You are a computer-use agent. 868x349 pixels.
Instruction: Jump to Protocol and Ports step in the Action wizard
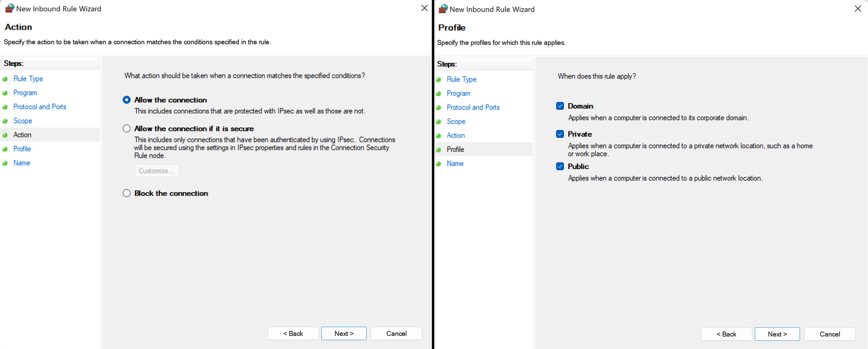(x=40, y=107)
